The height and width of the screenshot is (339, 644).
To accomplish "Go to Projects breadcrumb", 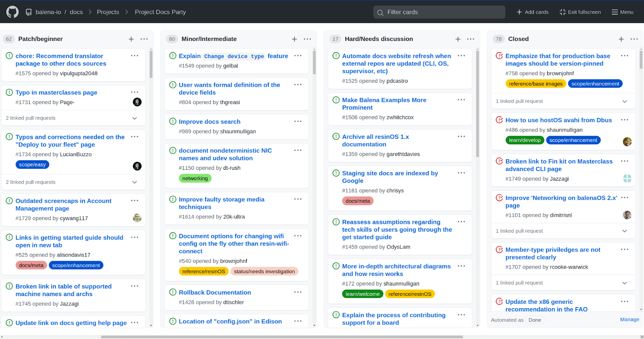I will [x=108, y=12].
